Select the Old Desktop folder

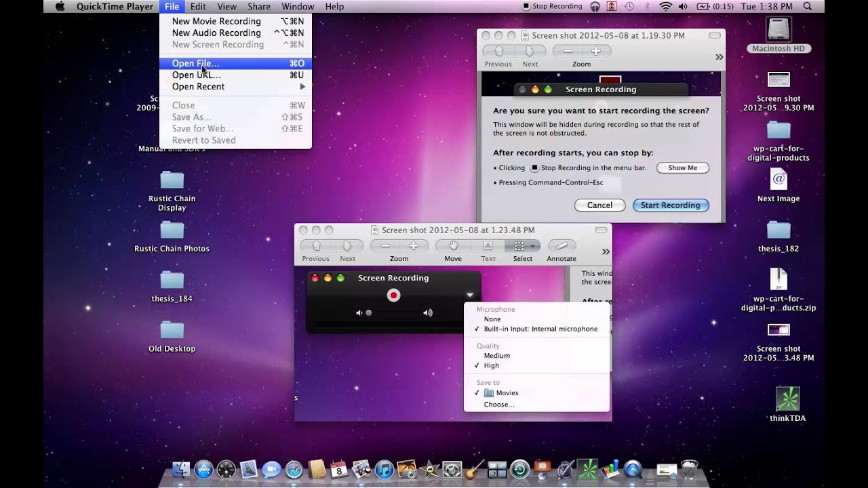point(172,330)
